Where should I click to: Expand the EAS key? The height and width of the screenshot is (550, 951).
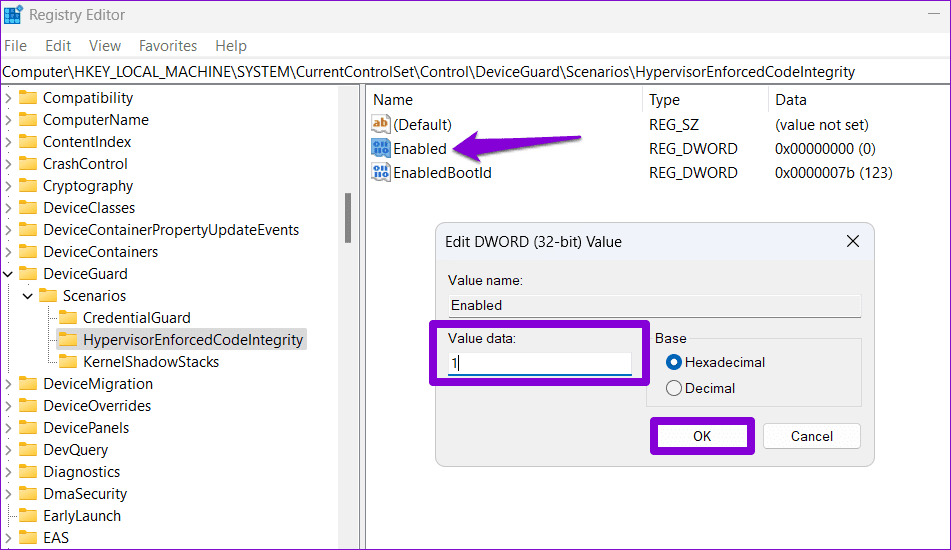pyautogui.click(x=8, y=537)
